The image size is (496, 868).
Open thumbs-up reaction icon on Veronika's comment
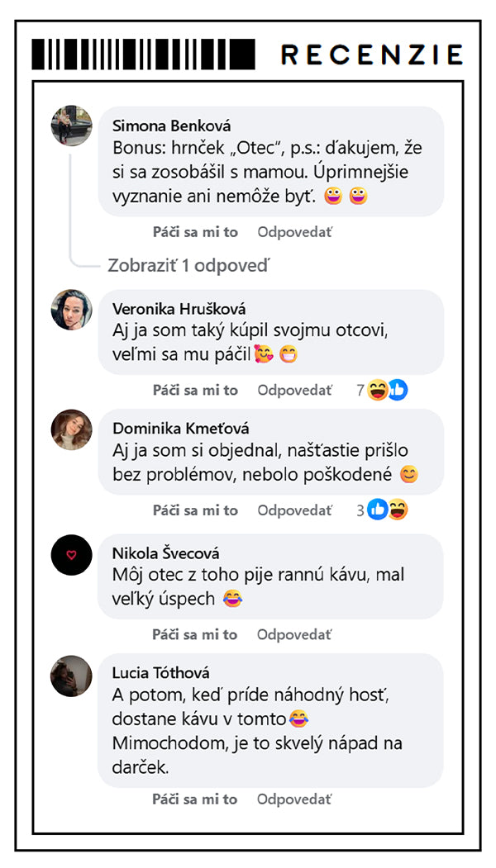pos(398,391)
